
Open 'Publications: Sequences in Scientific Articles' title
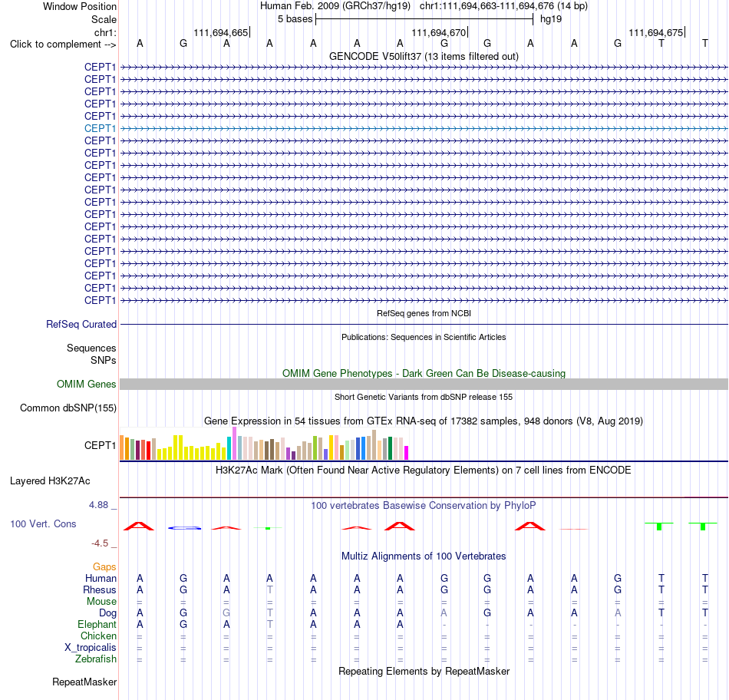[424, 337]
